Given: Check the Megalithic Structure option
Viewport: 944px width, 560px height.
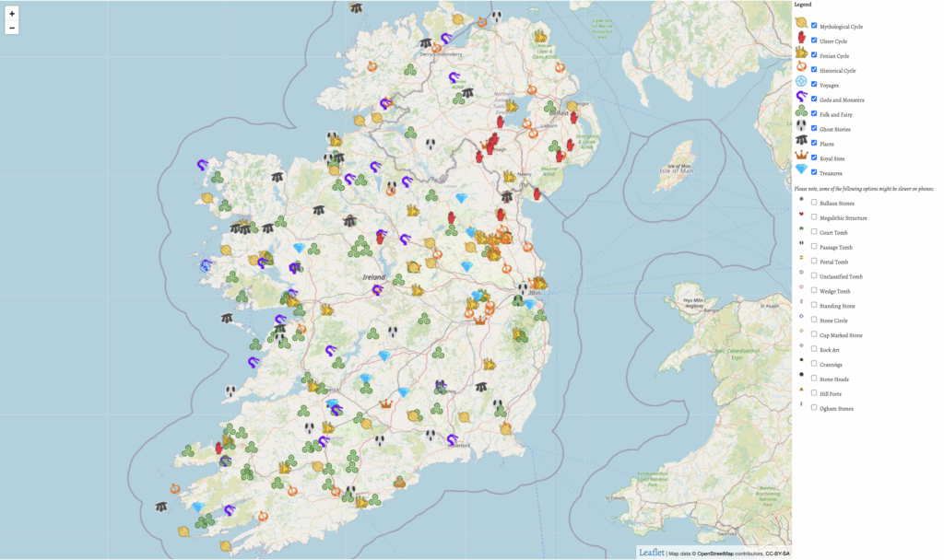Looking at the screenshot, I should click(x=814, y=216).
